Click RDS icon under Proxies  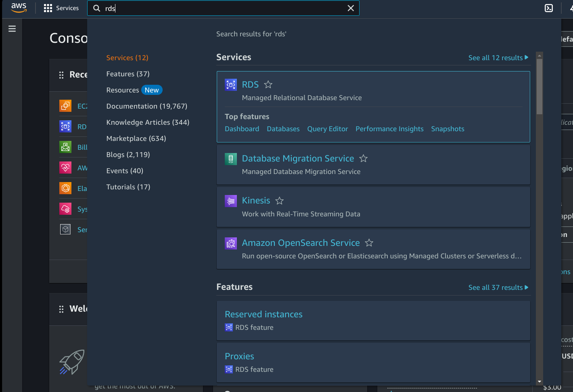coord(229,369)
